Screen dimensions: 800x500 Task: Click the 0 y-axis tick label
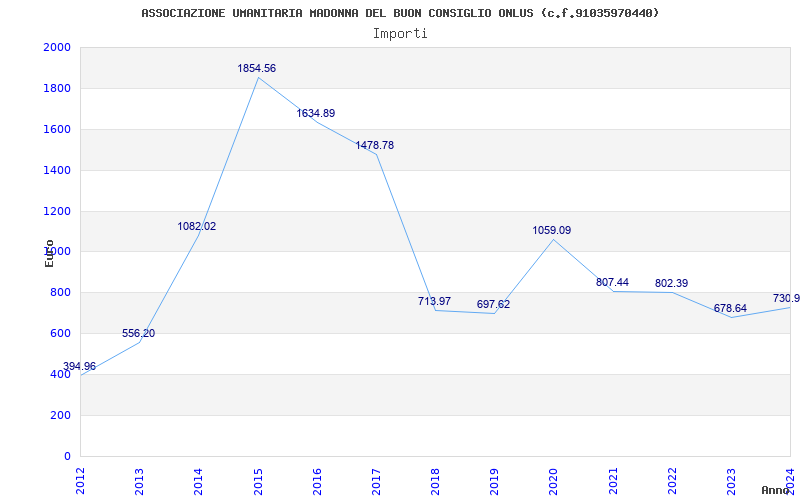pos(67,456)
